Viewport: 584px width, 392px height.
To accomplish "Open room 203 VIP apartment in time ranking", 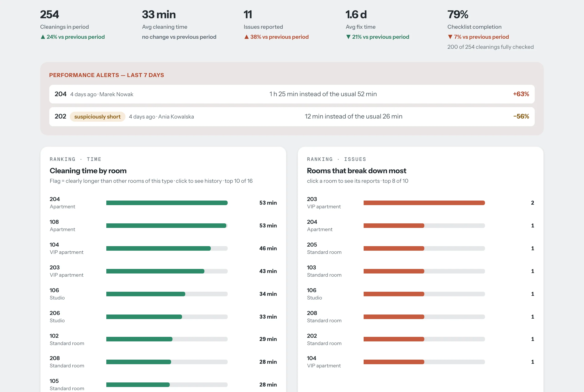I will click(163, 271).
